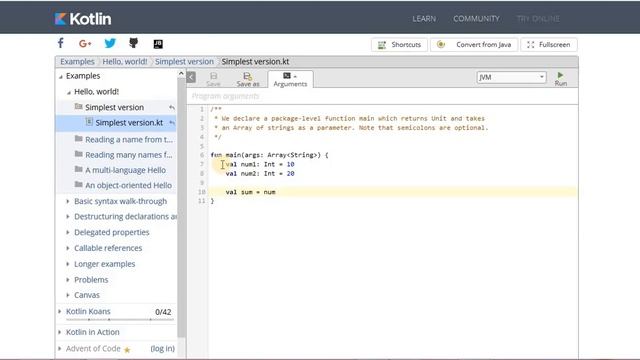Open the GitHub icon

tap(133, 43)
